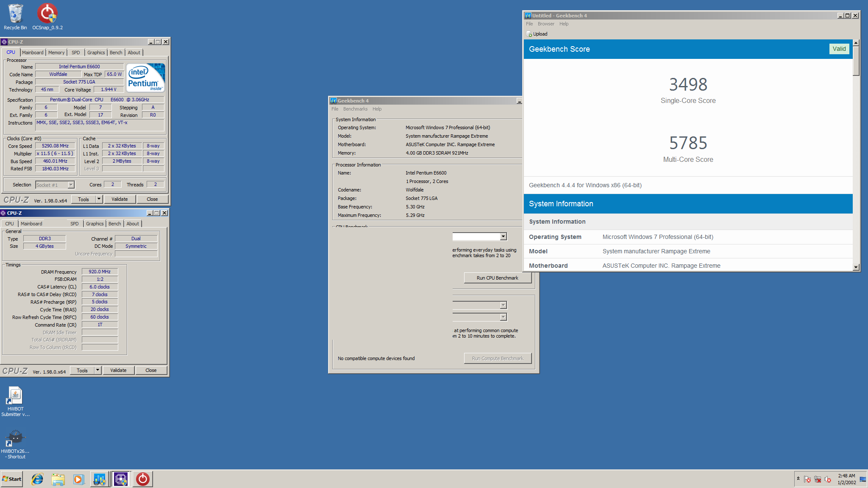Click the DRAM Frequency 920.0 MHz field
The width and height of the screenshot is (868, 488).
[x=100, y=272]
